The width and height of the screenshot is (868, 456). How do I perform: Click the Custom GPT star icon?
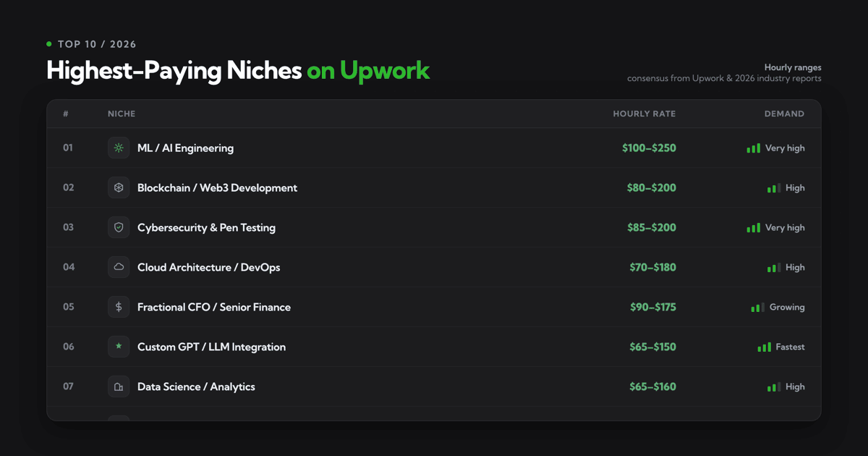coord(119,347)
